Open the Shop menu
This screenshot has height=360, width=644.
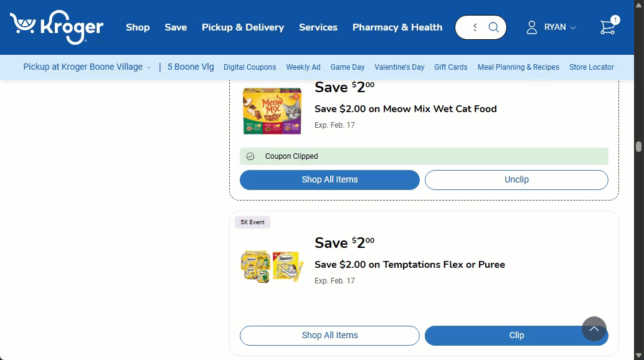138,27
